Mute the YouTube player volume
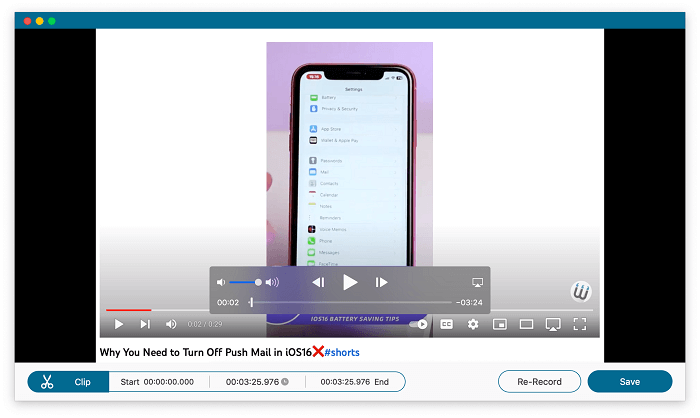This screenshot has width=700, height=418. coord(171,324)
